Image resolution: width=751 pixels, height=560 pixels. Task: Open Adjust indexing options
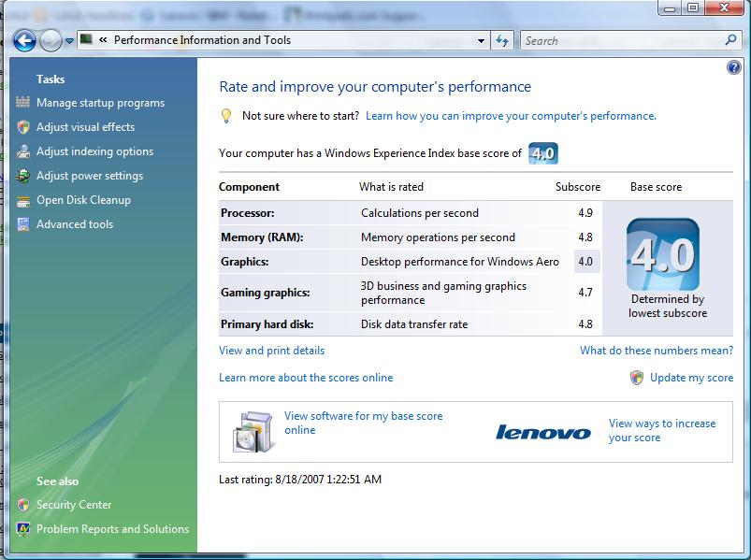pos(94,151)
